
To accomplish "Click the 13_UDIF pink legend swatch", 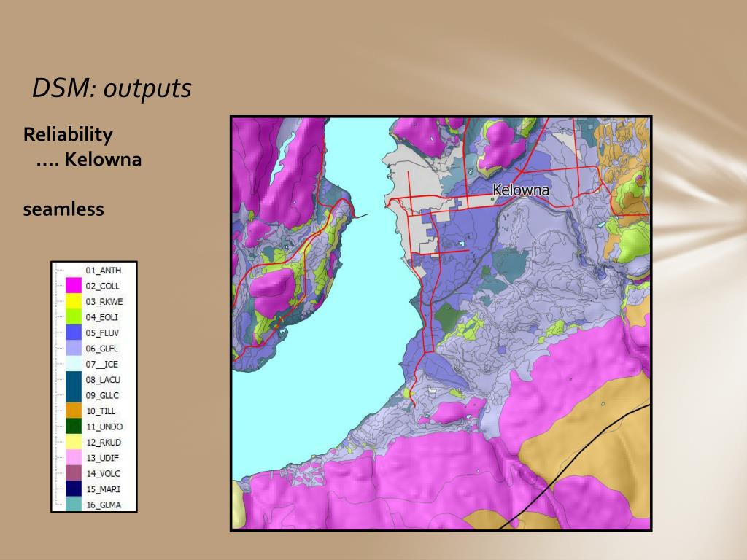I will point(74,458).
